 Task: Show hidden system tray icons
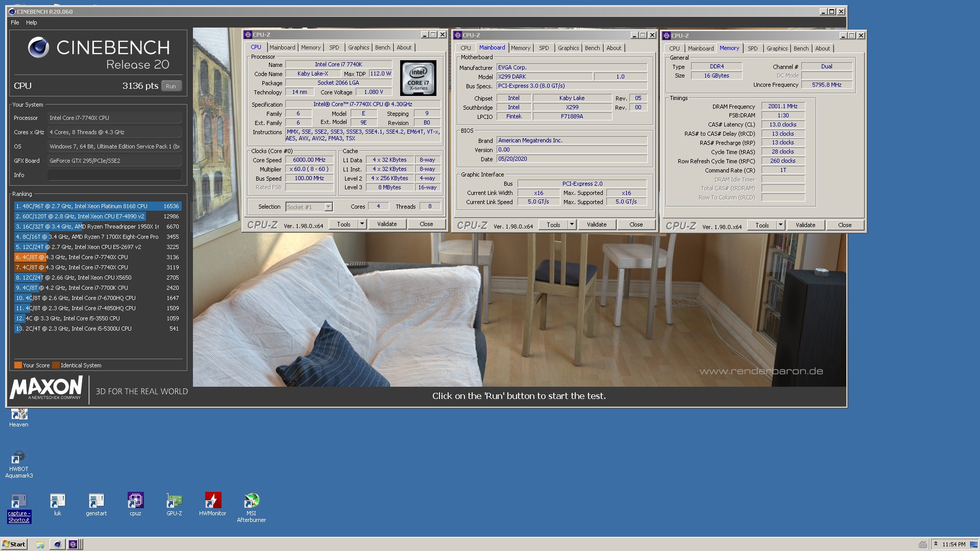(936, 544)
